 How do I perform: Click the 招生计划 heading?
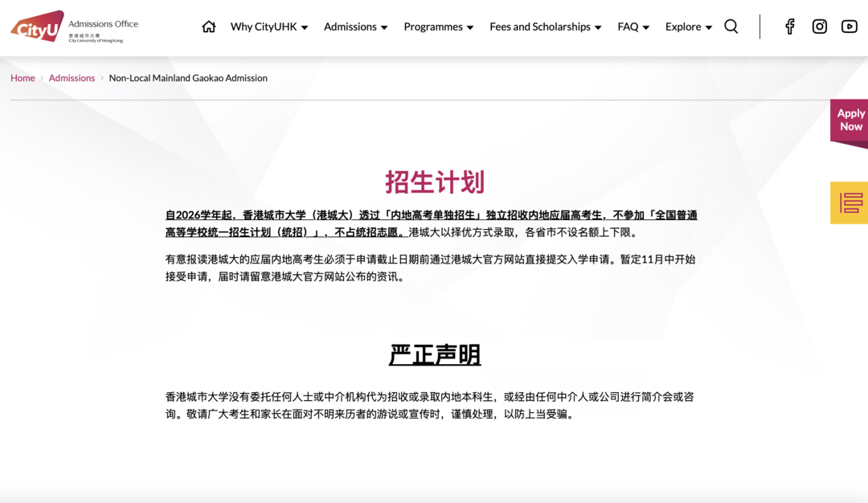point(435,182)
